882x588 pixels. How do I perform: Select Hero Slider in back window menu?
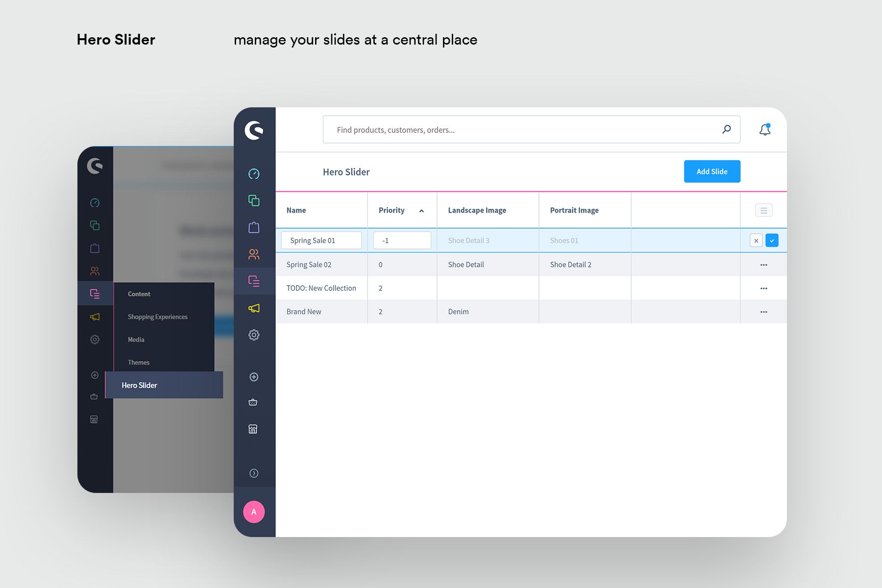[164, 385]
